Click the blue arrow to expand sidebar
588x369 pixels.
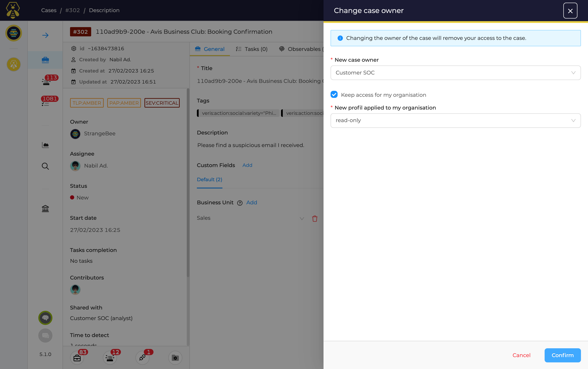pyautogui.click(x=45, y=35)
